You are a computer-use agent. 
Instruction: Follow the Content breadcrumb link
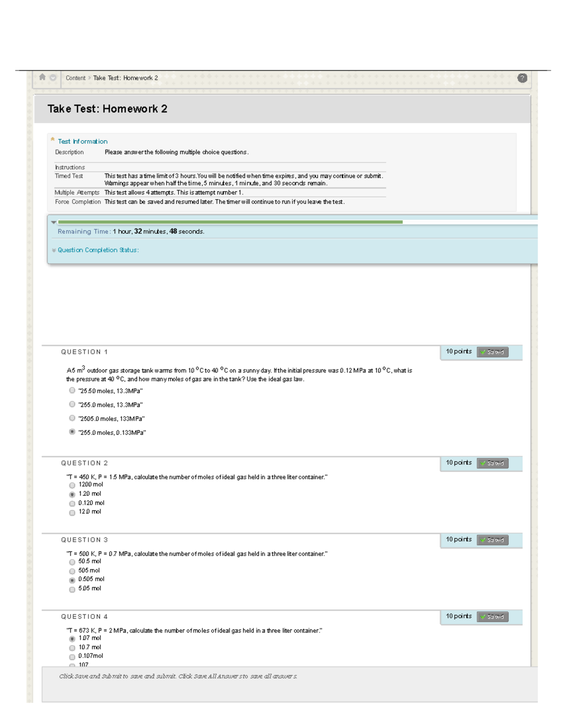coord(76,78)
